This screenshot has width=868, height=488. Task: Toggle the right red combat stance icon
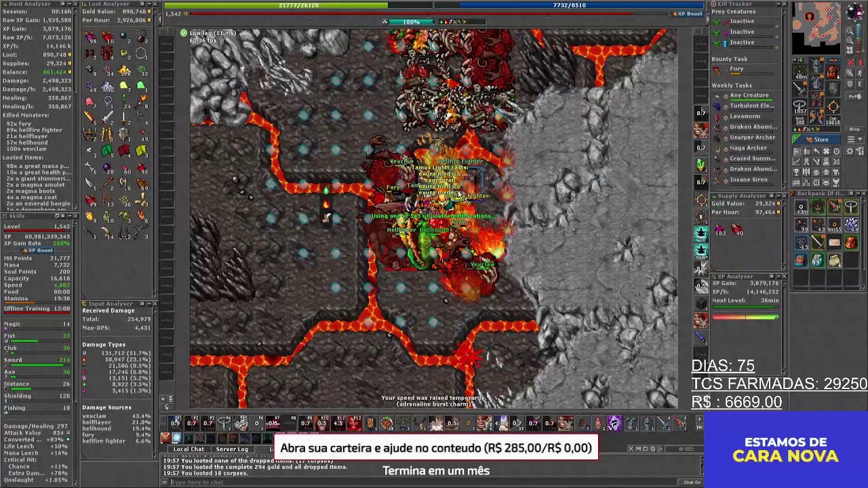click(860, 62)
